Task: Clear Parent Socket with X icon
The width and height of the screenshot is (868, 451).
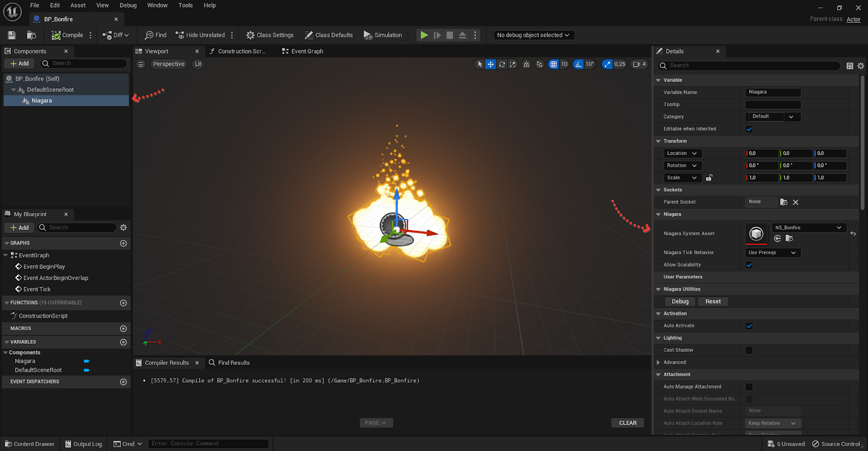Action: click(x=795, y=202)
